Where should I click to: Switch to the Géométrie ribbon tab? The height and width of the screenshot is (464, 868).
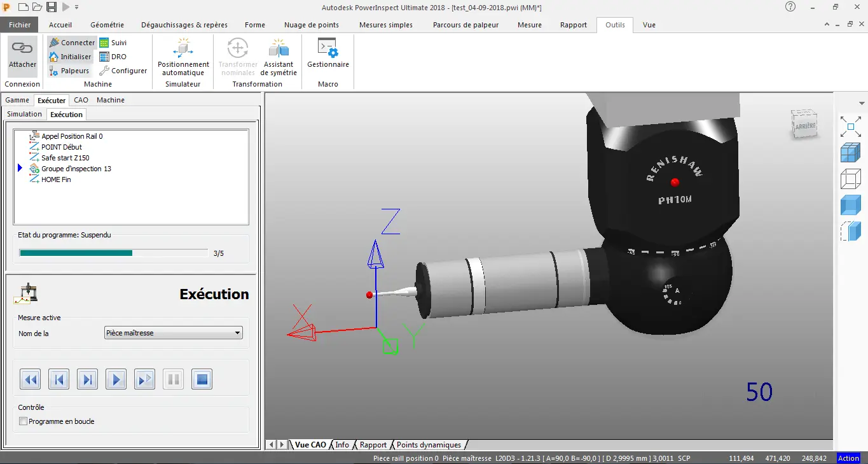point(107,25)
